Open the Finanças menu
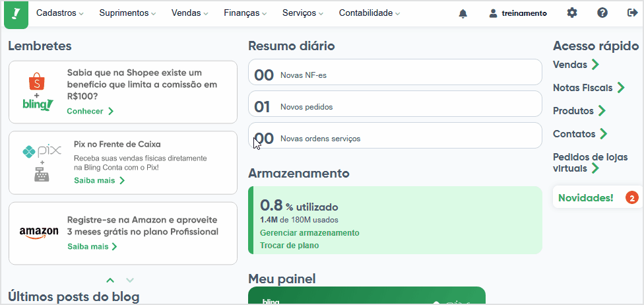 tap(245, 13)
